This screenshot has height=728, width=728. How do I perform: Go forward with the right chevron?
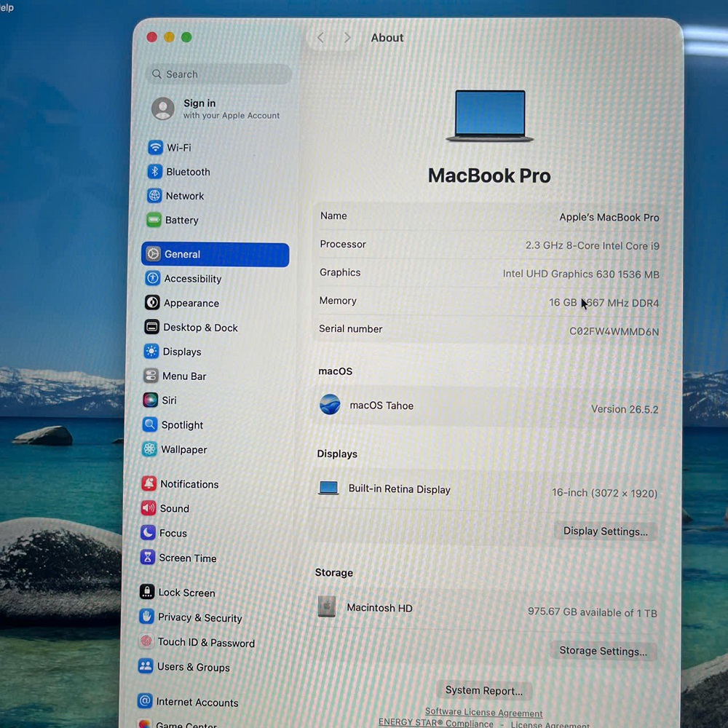click(x=347, y=38)
